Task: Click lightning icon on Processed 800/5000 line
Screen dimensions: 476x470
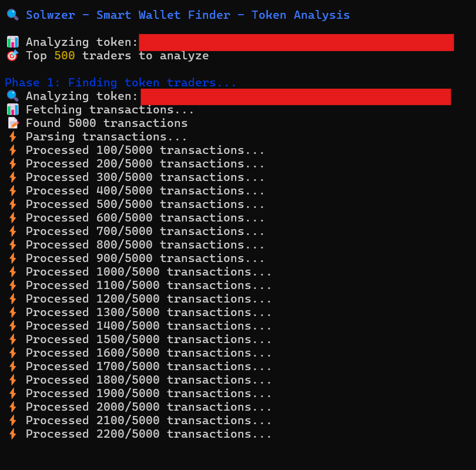Action: (12, 244)
